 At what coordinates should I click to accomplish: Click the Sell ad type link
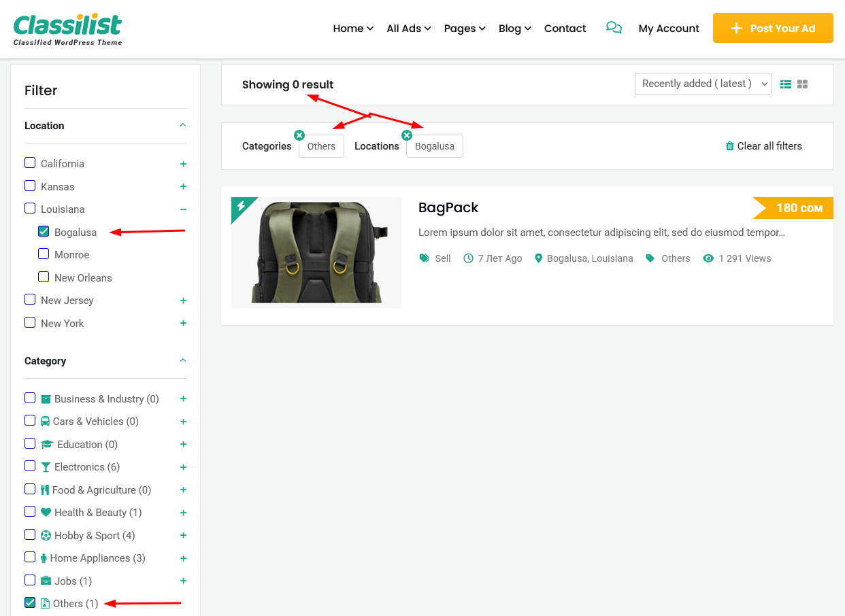443,258
